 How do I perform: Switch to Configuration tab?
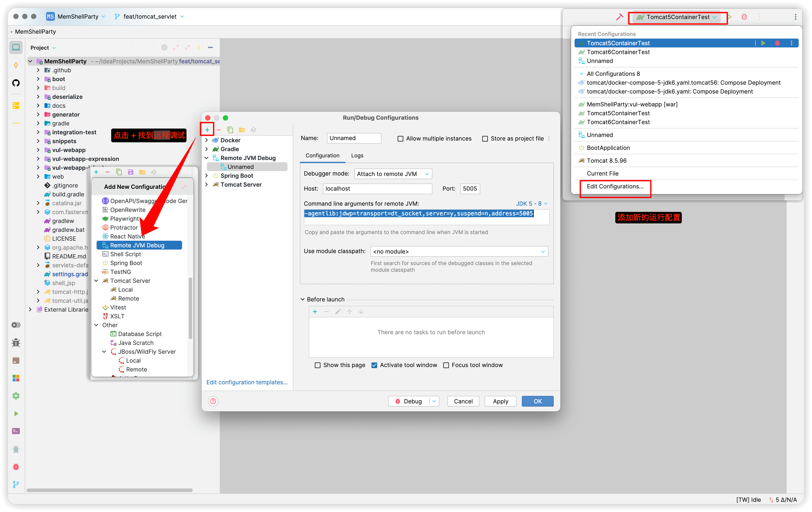coord(322,156)
